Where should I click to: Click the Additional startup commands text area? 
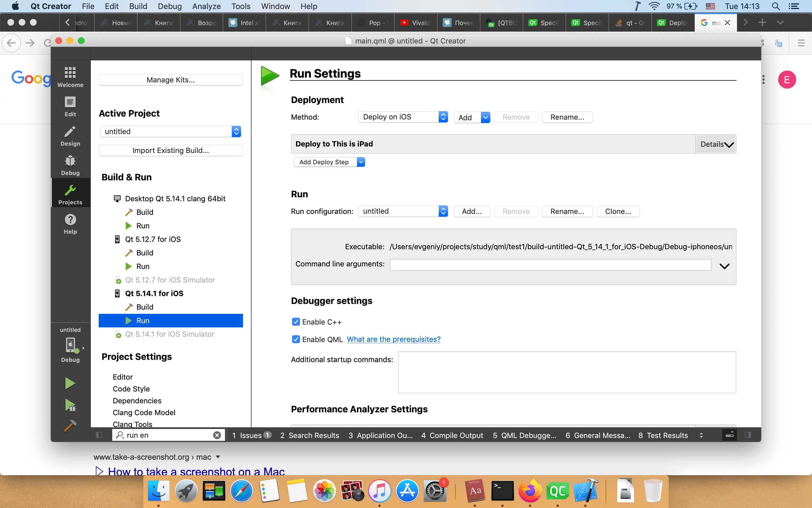[567, 372]
